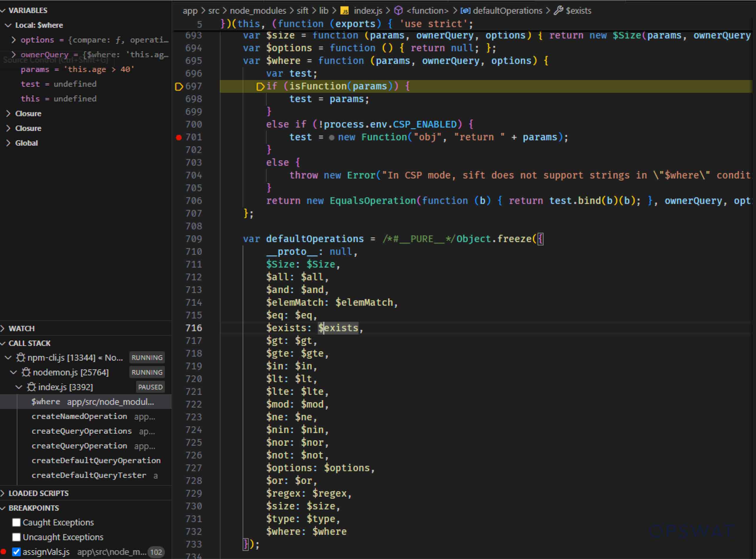756x559 pixels.
Task: Click the breakpoint marker on line 697 gutter
Action: pos(178,86)
